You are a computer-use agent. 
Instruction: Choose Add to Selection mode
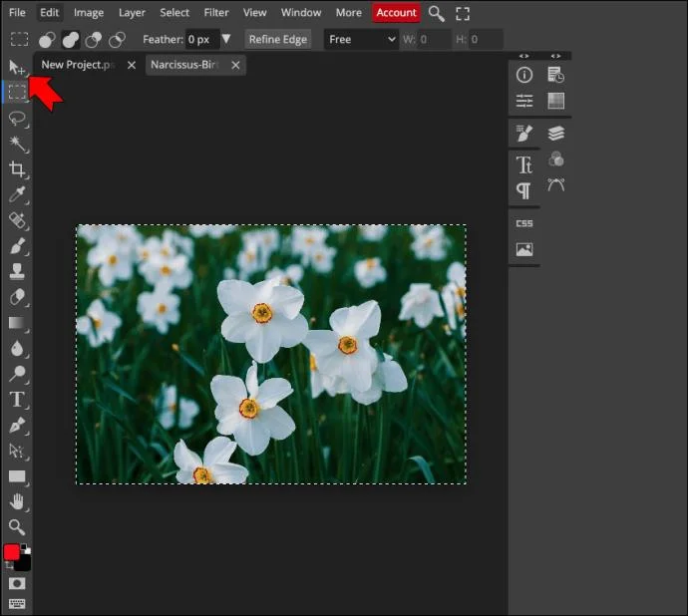[71, 40]
